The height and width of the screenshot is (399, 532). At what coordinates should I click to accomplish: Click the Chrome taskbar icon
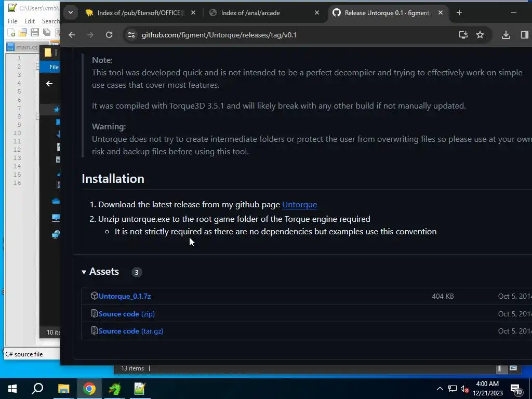tap(89, 389)
